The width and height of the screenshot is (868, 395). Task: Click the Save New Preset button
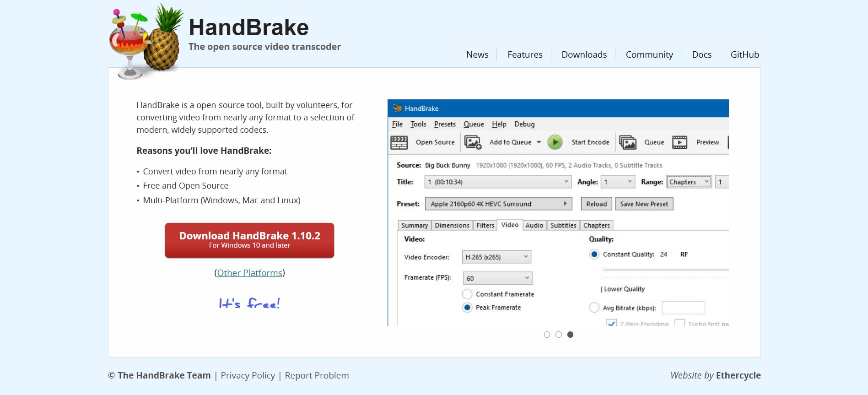point(644,204)
